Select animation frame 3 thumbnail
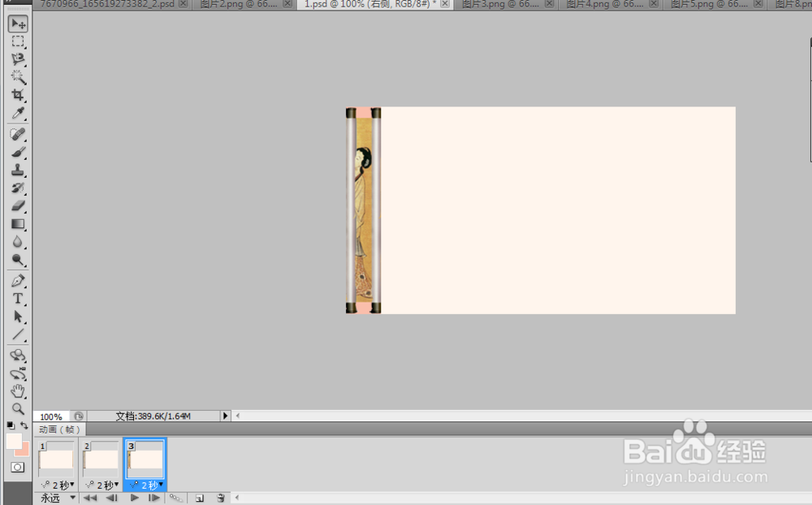Screen dimensions: 812x505 point(145,459)
